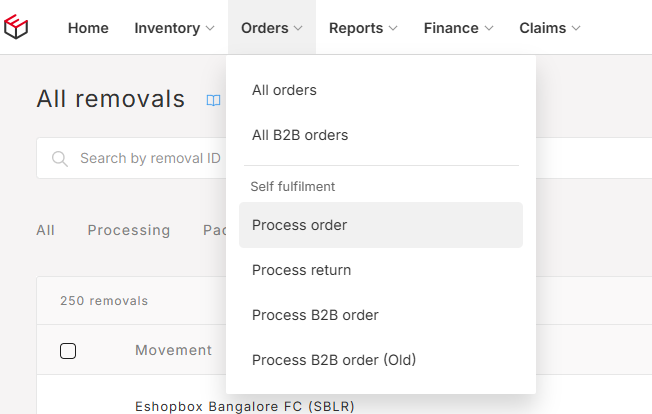Select All orders from the menu
This screenshot has width=652, height=414.
pos(381,90)
